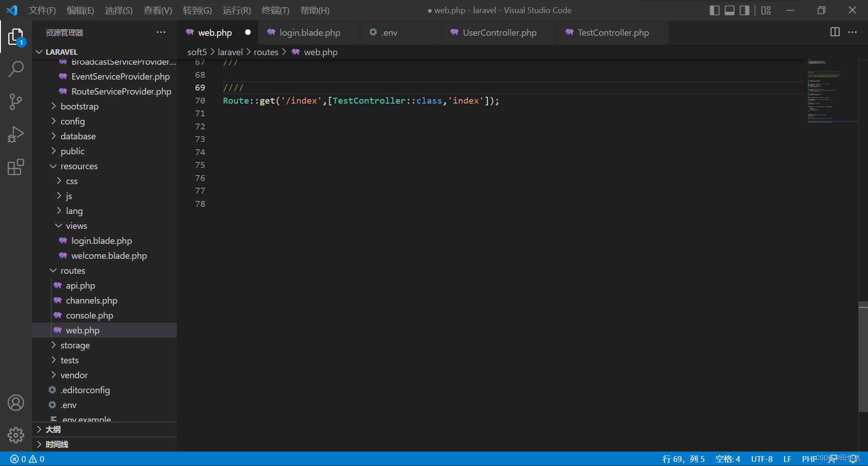
Task: Click routes segment in breadcrumb
Action: 266,52
